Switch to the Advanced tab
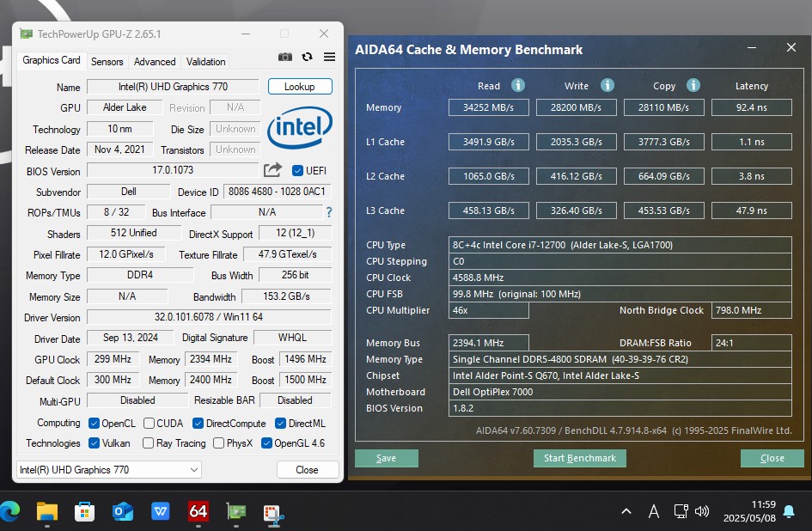This screenshot has height=531, width=812. [155, 62]
